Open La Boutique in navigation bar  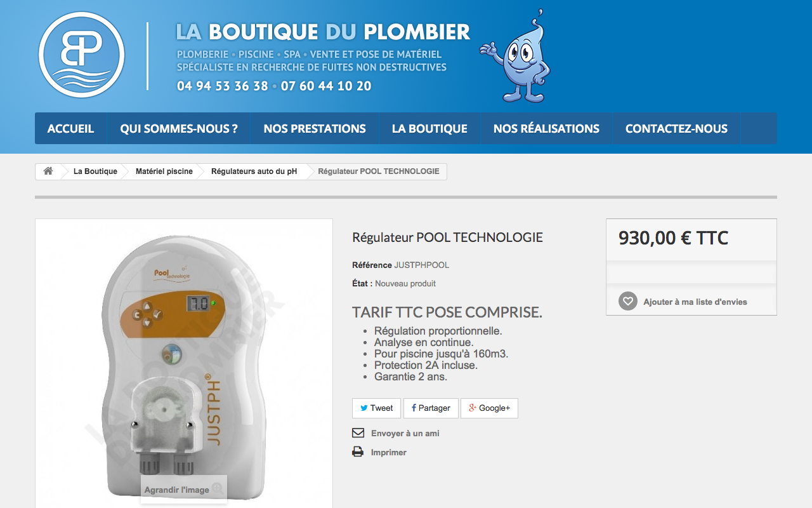coord(429,129)
